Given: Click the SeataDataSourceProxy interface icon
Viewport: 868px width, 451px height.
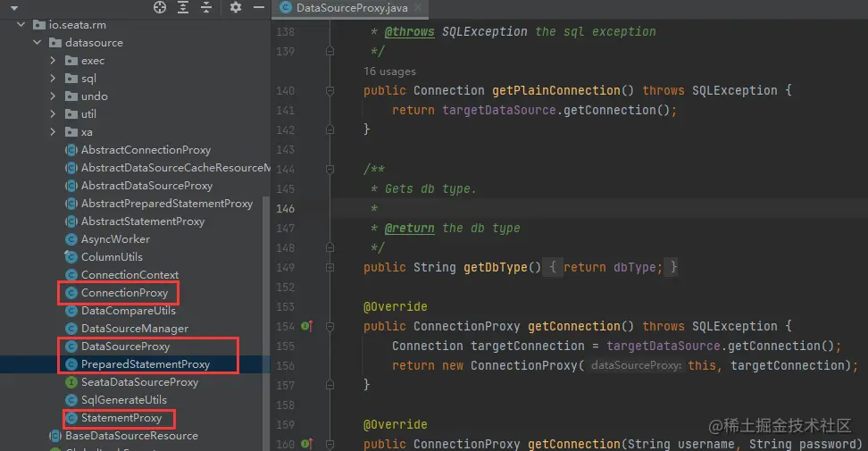Looking at the screenshot, I should [71, 382].
